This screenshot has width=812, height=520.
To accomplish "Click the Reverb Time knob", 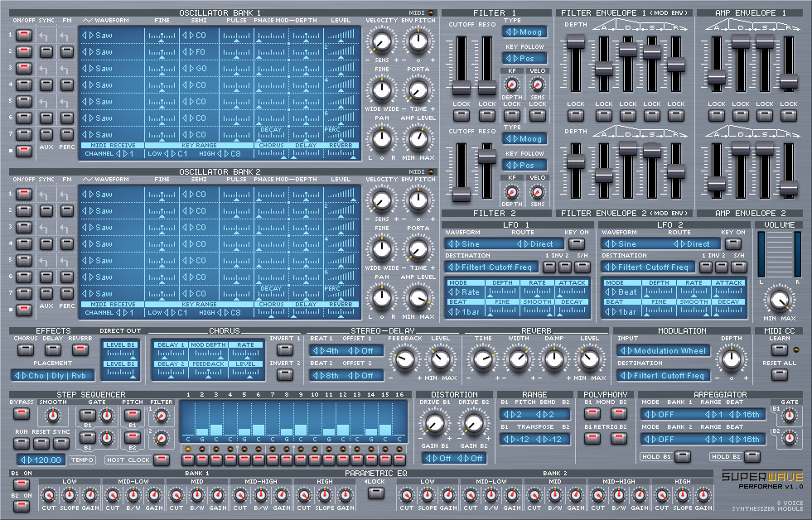I will point(482,359).
